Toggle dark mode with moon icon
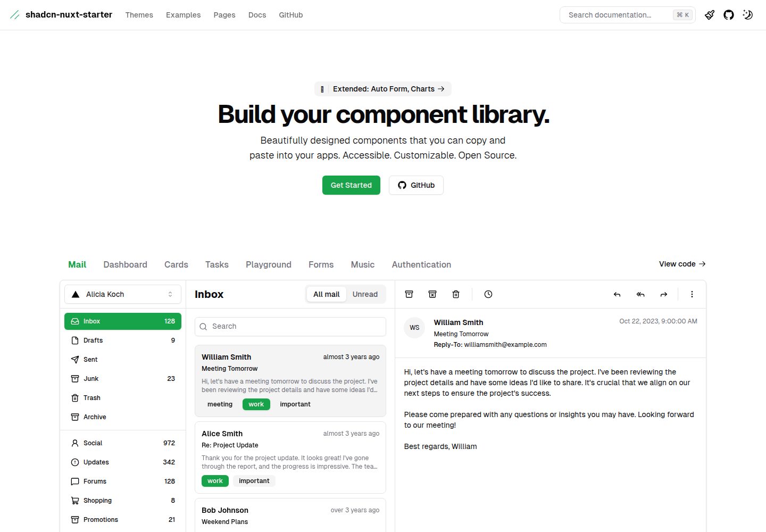Viewport: 766px width, 532px height. 748,15
